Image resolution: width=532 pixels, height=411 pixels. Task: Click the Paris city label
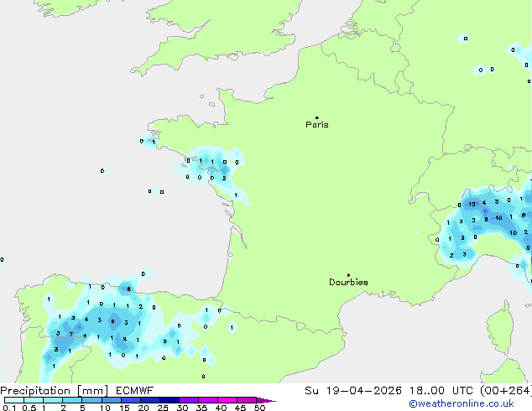click(x=317, y=125)
